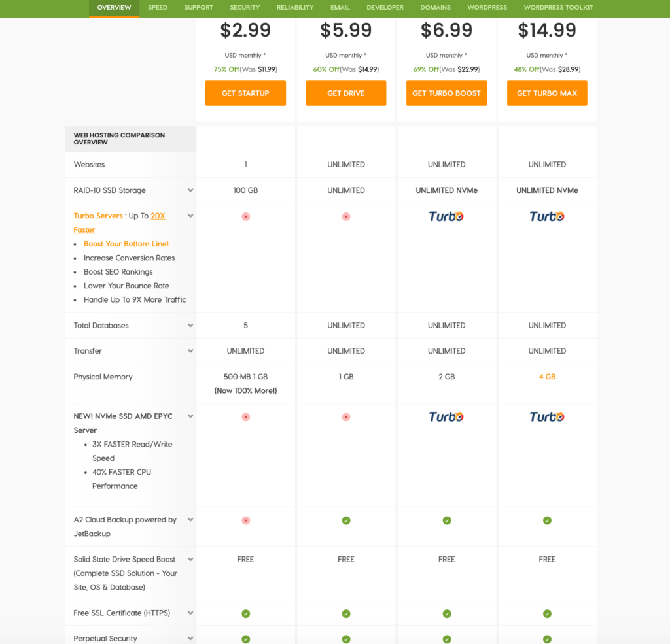Open the WORDPRESS TOOLKIT tab

(558, 8)
